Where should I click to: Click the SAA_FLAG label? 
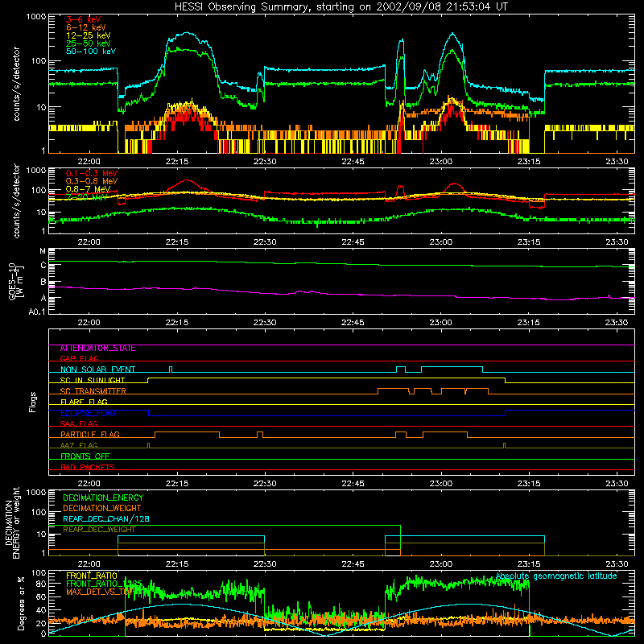pyautogui.click(x=79, y=423)
